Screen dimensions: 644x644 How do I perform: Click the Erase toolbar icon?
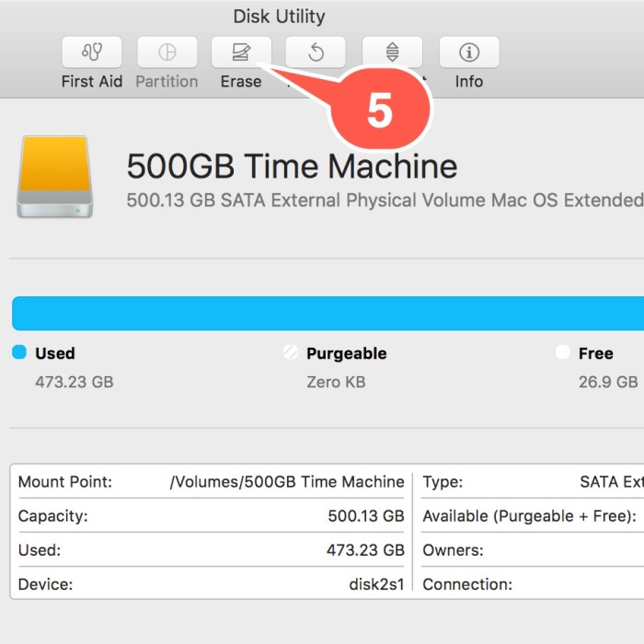(x=241, y=52)
